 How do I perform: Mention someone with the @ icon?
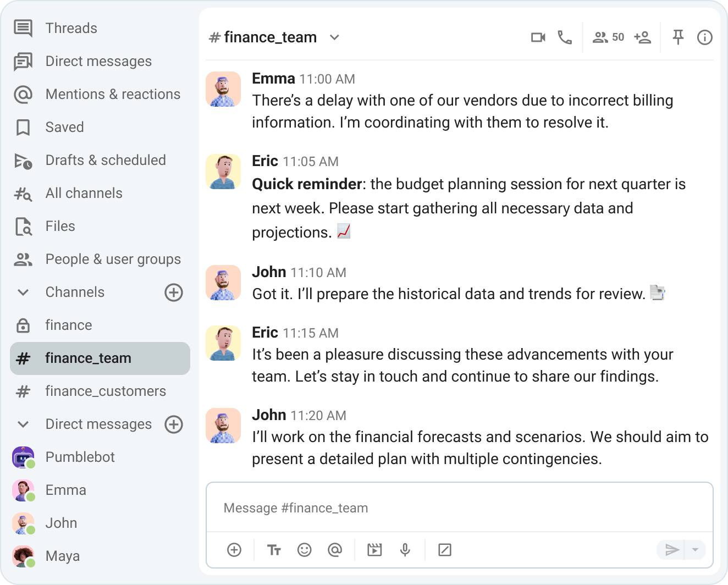335,549
